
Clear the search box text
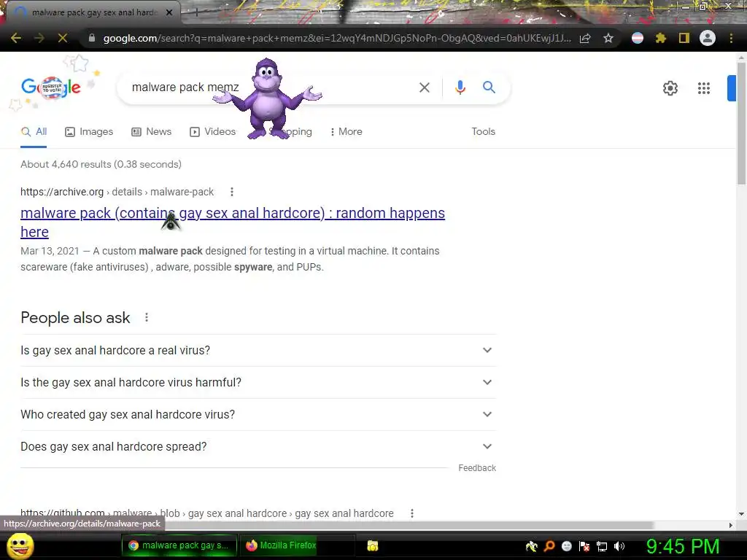click(x=424, y=87)
